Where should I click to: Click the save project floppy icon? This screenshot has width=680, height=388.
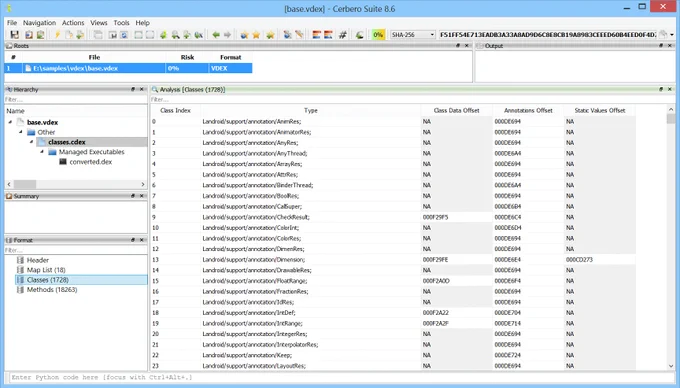15,35
